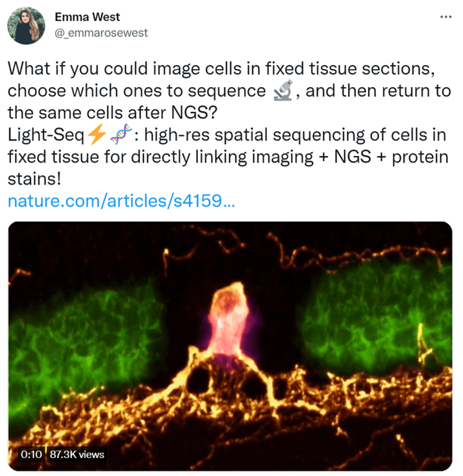Click the microscope emoji in the tweet
This screenshot has width=463, height=476.
(x=281, y=92)
